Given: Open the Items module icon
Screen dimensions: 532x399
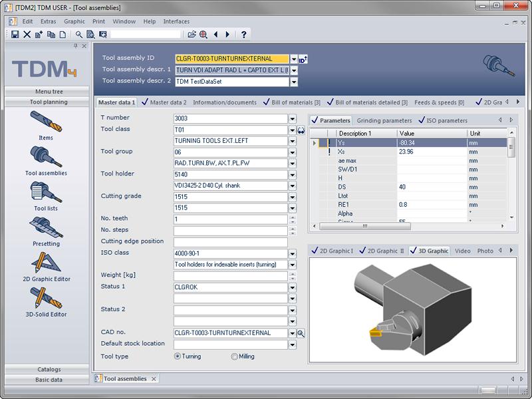Looking at the screenshot, I should 46,122.
